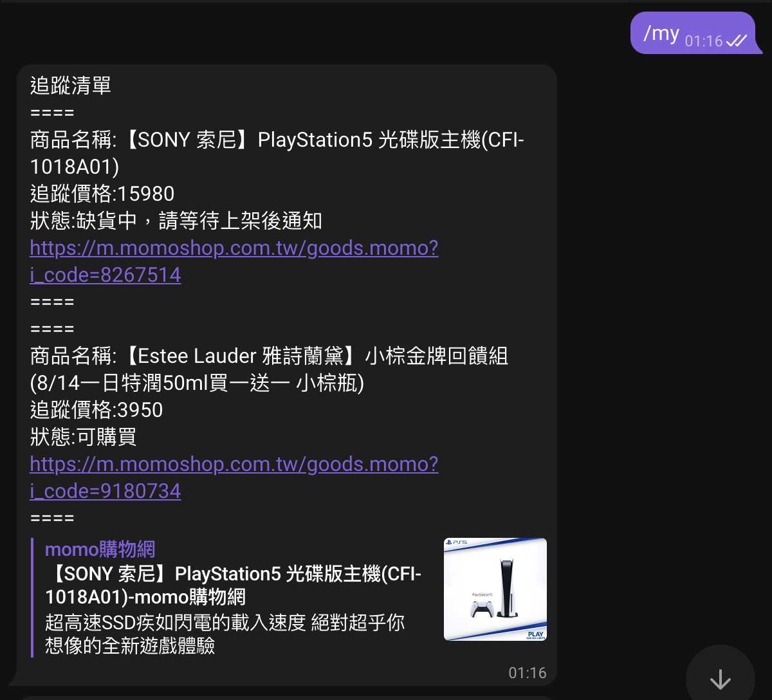Screen dimensions: 772x700
Task: Open the PlayStation5 momoshop link i_code=8267514
Action: (x=234, y=261)
